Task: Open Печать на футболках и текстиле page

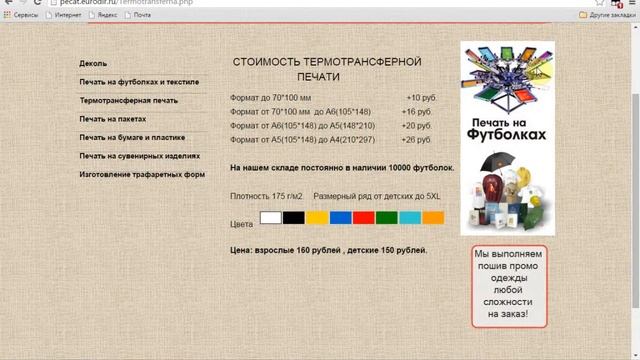Action: coord(139,82)
